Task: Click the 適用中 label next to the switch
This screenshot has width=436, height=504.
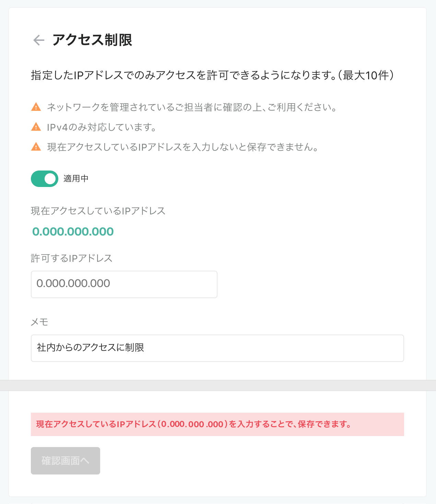Action: tap(76, 179)
